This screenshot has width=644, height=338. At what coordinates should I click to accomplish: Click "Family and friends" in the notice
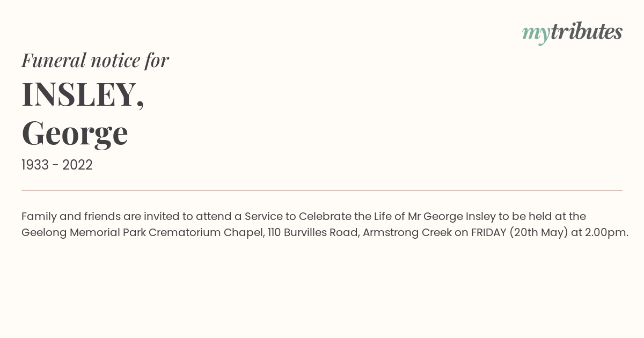71,216
